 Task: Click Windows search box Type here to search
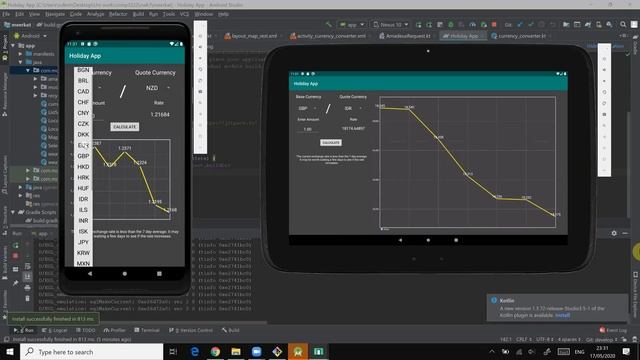coord(91,351)
